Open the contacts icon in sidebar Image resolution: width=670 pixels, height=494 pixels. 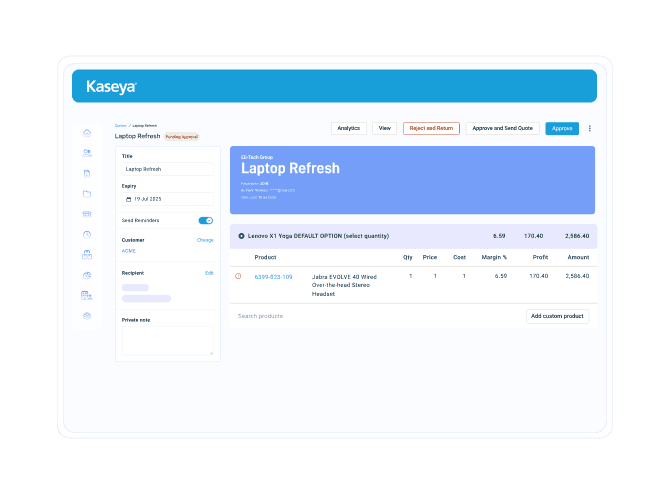pos(87,152)
